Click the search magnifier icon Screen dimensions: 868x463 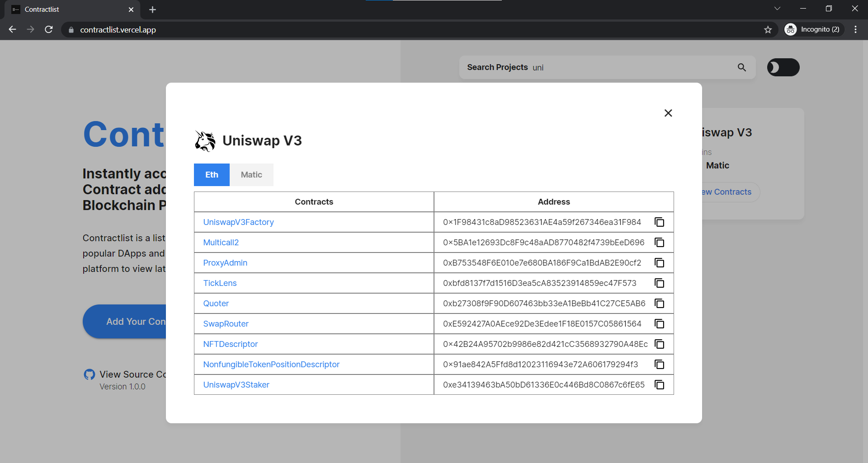(742, 67)
